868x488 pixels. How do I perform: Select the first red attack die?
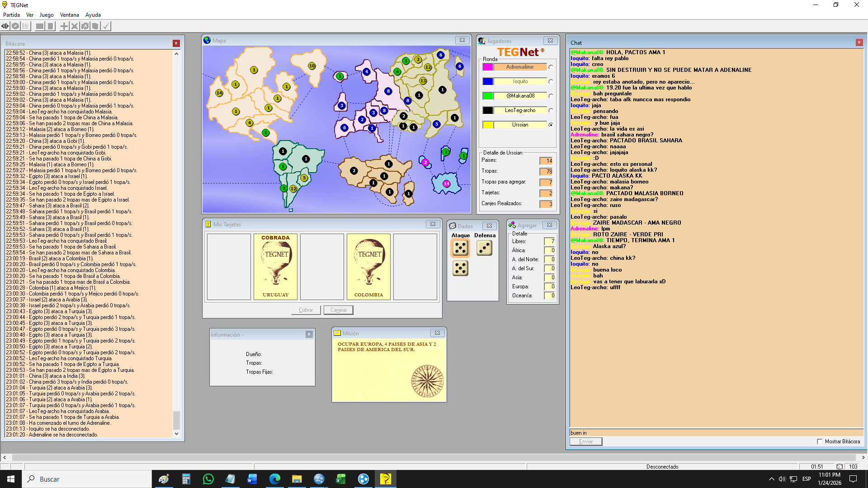tap(460, 248)
